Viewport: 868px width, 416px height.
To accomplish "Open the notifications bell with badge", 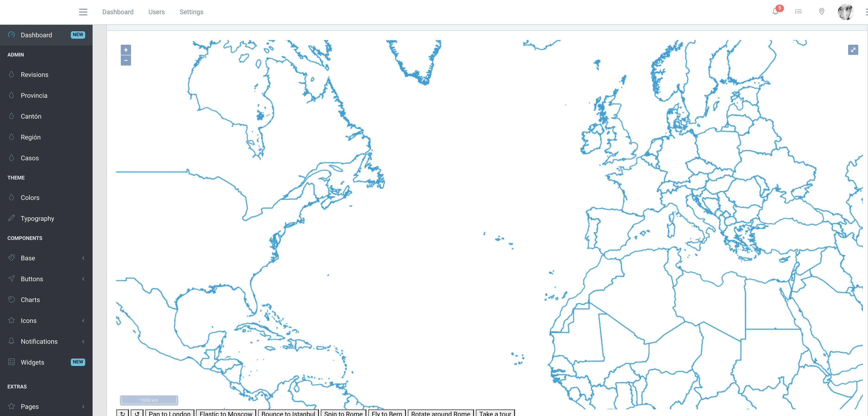I will [775, 12].
